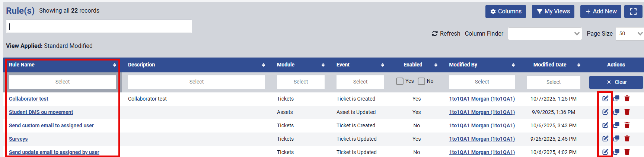
Task: Delete the Surveys rule
Action: [627, 138]
